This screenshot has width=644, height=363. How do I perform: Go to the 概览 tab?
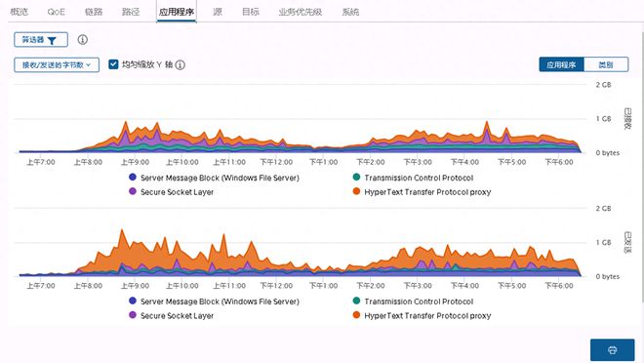[19, 12]
